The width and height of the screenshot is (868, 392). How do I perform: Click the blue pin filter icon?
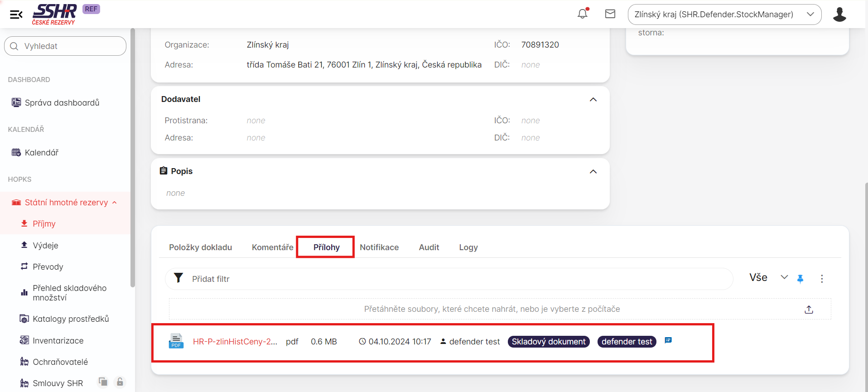(800, 279)
